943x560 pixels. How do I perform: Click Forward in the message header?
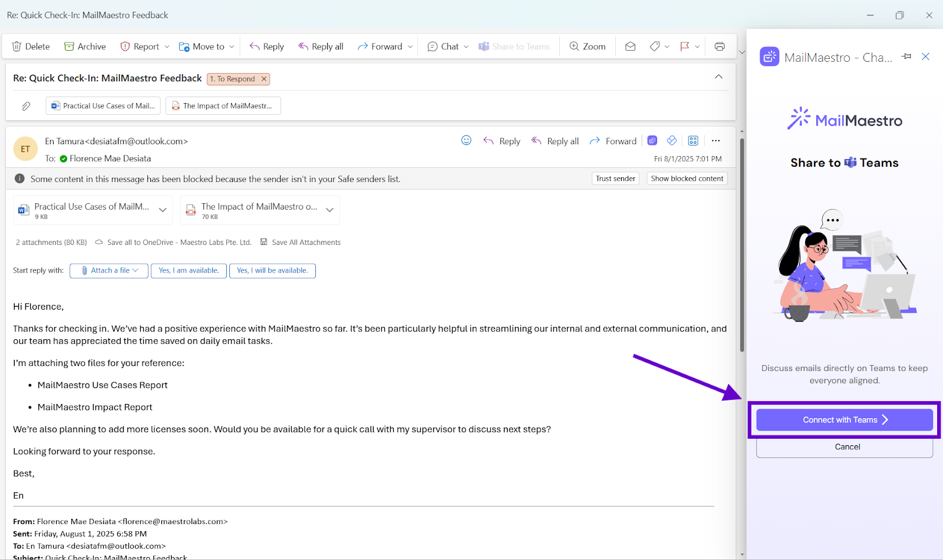613,141
